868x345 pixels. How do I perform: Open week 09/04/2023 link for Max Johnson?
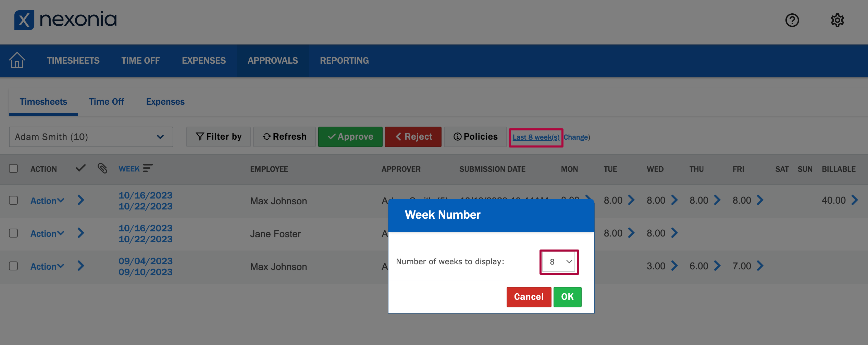click(146, 267)
